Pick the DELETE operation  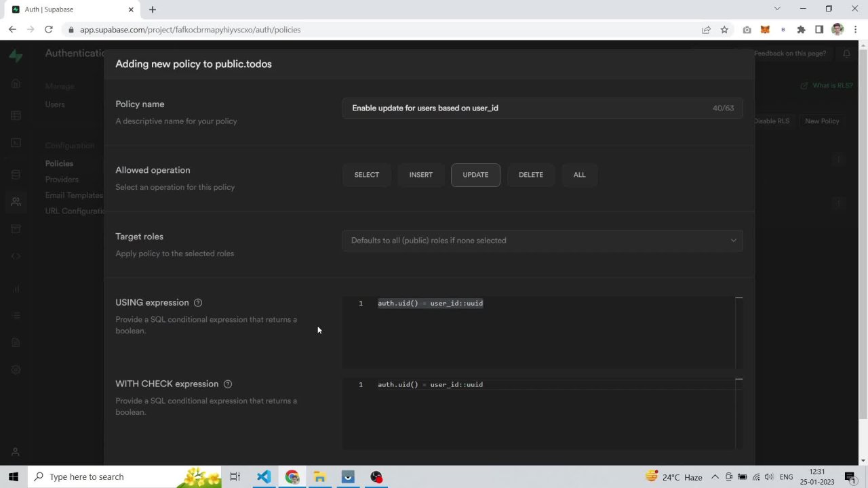tap(530, 175)
